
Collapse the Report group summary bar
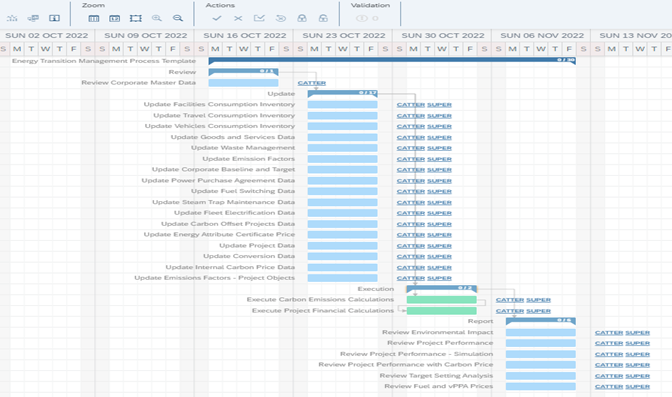[x=540, y=321]
